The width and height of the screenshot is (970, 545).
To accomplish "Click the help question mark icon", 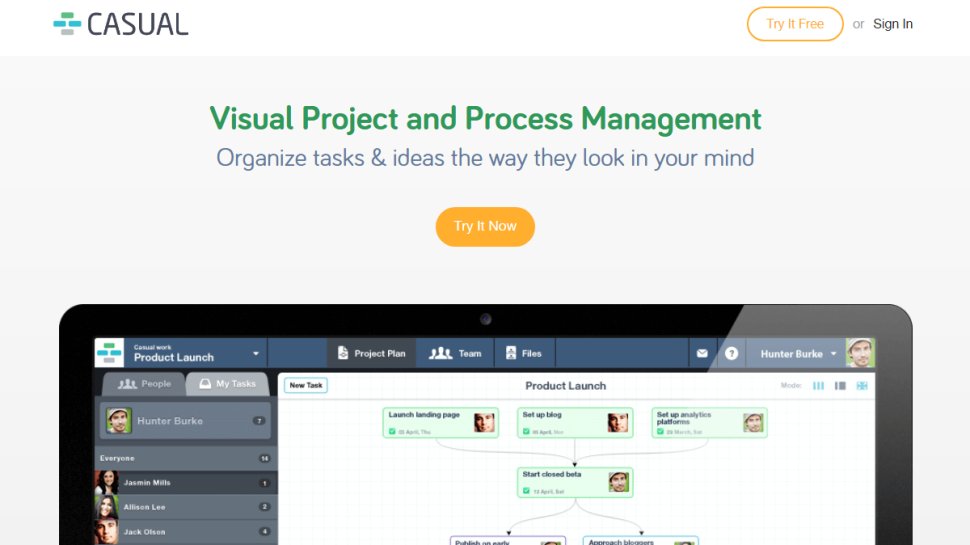I will tap(731, 353).
